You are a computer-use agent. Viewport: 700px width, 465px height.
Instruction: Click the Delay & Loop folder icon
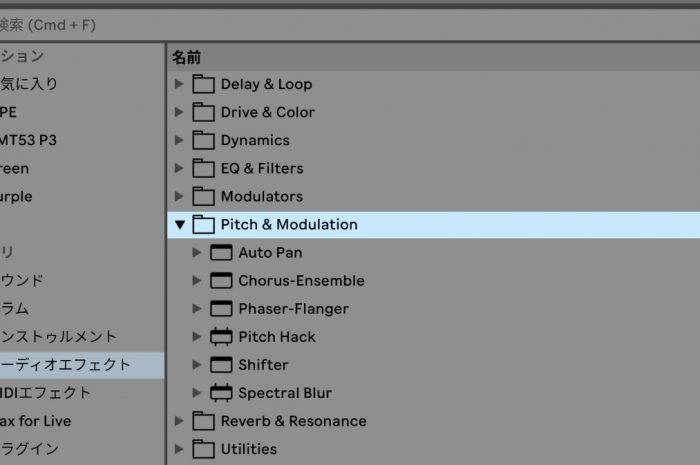click(x=203, y=84)
